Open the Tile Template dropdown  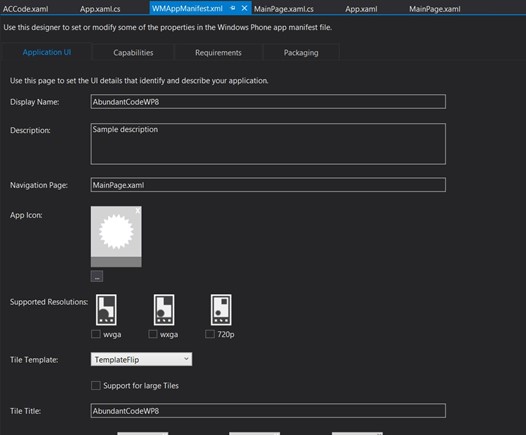141,359
